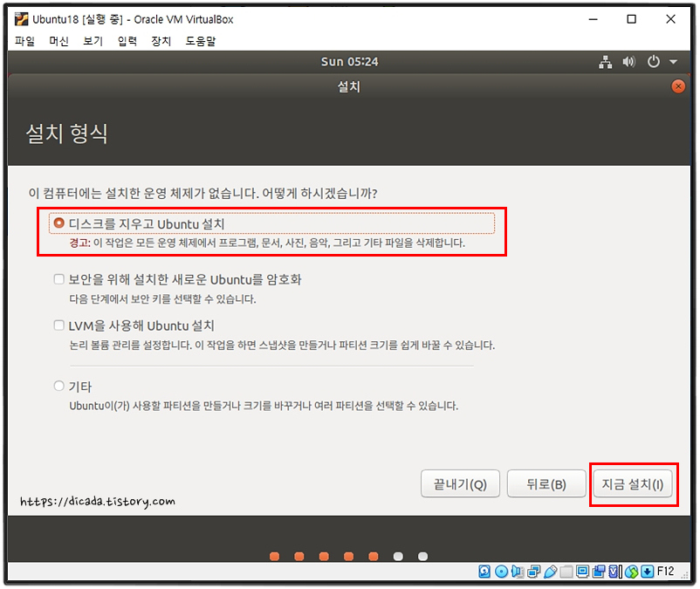Click the 끝내기(Q) button
Image resolution: width=700 pixels, height=589 pixels.
click(x=460, y=483)
